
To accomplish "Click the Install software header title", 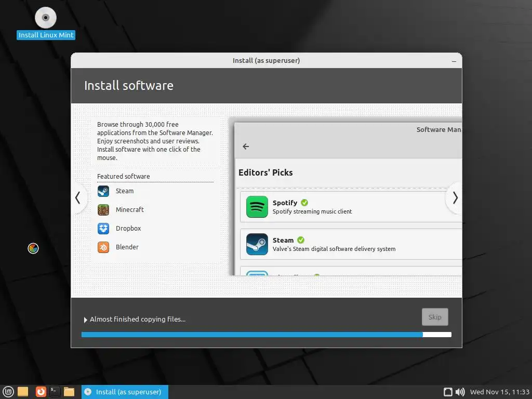I will point(129,86).
